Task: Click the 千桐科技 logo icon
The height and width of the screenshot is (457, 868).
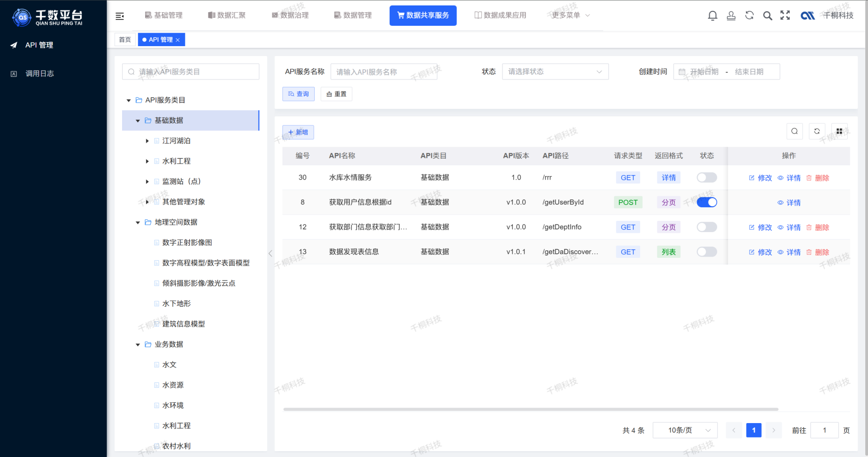Action: click(807, 15)
